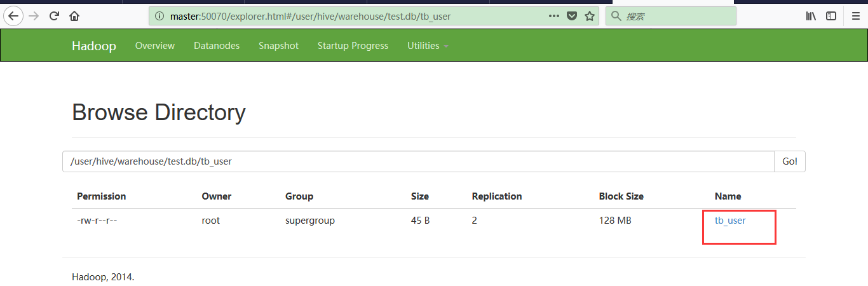This screenshot has height=286, width=868.
Task: Show site information icon in address bar
Action: [x=159, y=16]
